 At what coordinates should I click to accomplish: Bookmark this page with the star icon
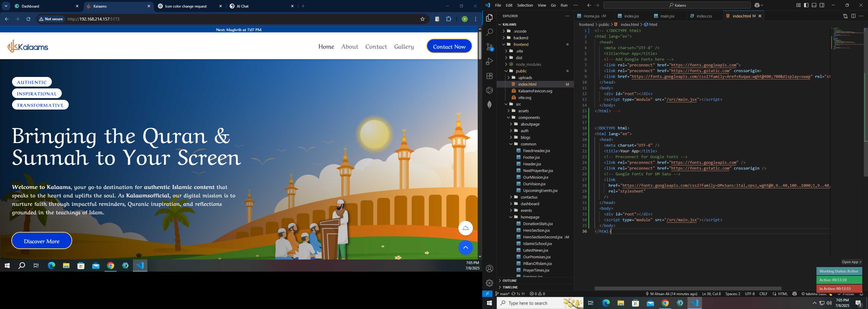[422, 19]
